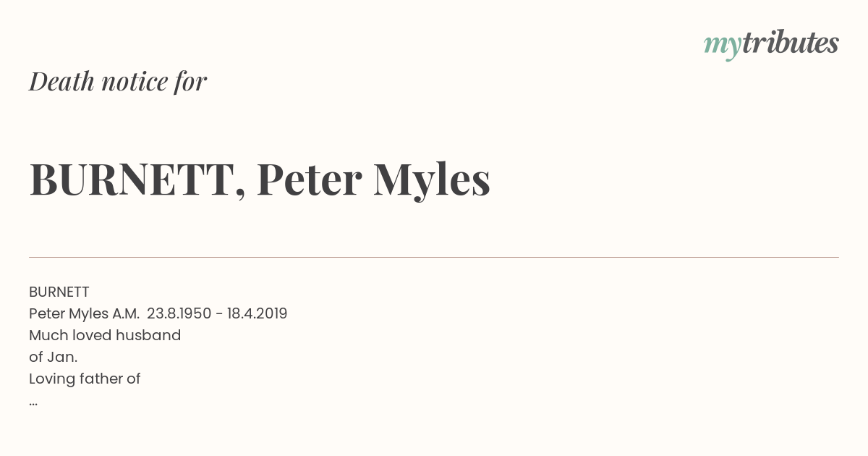This screenshot has height=456, width=868.
Task: Click the "BURNETT" line in the notice body
Action: click(x=59, y=292)
